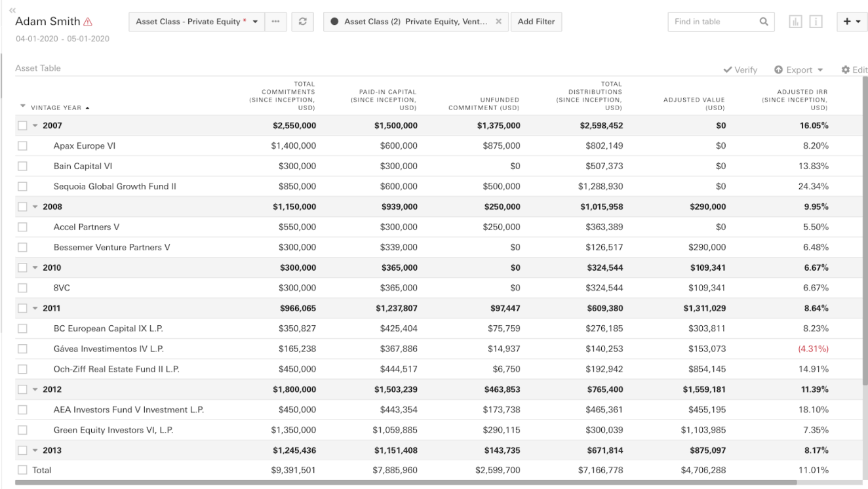
Task: Click the bar chart view icon
Action: [x=795, y=22]
